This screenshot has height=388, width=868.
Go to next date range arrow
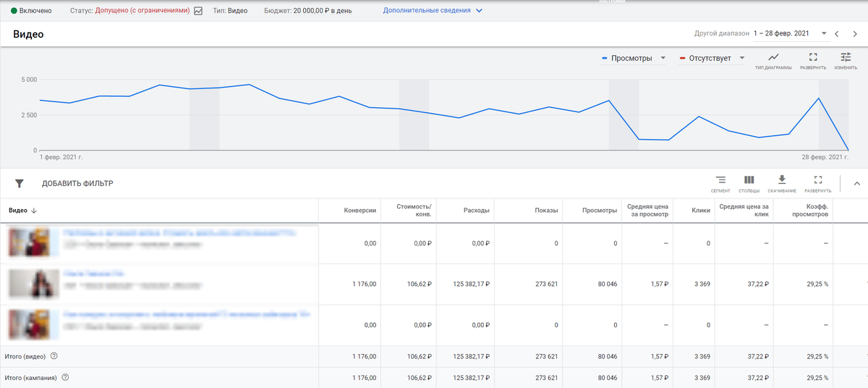[855, 33]
